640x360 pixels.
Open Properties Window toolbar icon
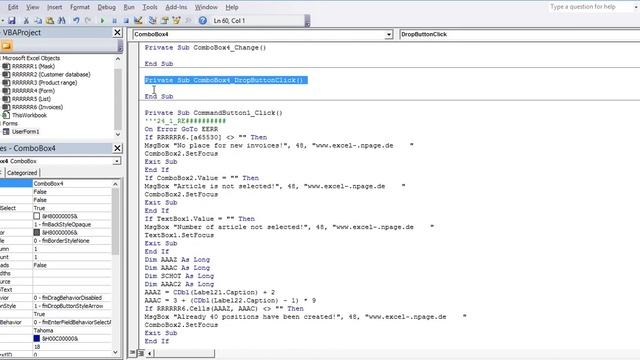coord(164,20)
